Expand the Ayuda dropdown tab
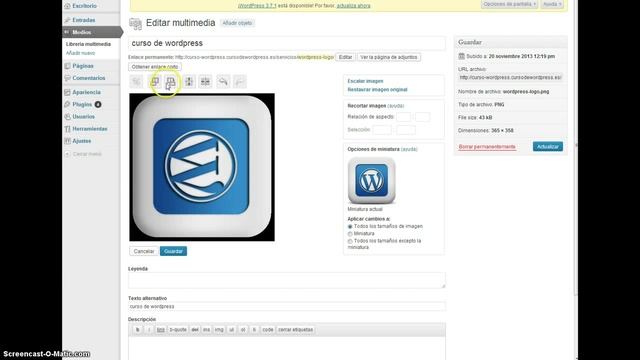 point(552,4)
